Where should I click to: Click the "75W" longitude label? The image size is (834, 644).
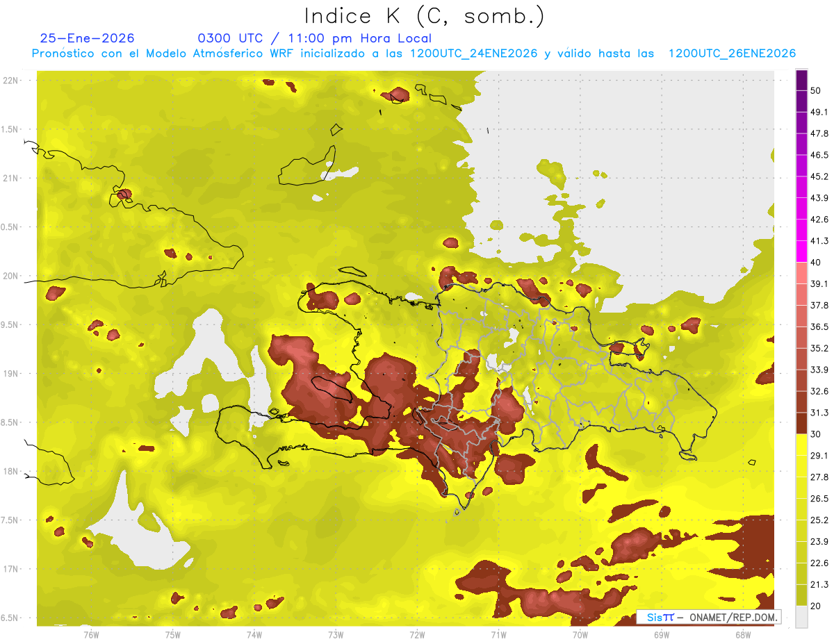(x=172, y=635)
